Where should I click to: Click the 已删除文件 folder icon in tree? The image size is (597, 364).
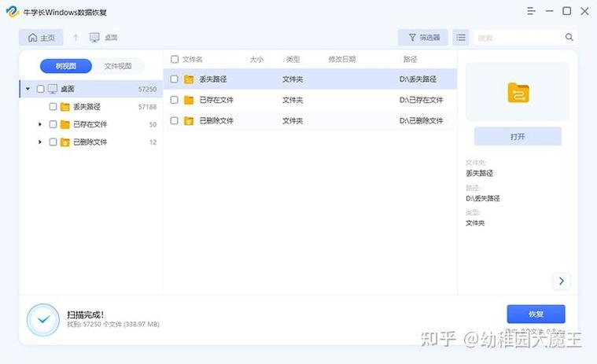pos(65,142)
